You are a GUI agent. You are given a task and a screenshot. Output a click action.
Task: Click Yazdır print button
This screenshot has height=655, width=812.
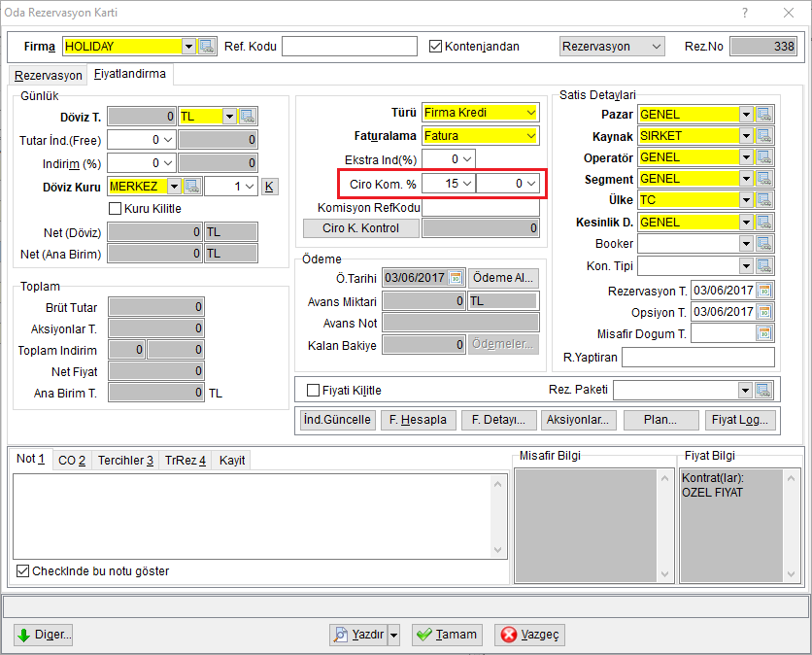pyautogui.click(x=358, y=635)
